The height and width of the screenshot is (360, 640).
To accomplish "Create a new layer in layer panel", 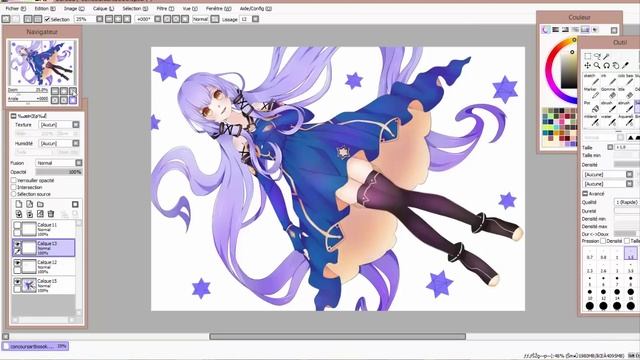I will 19,204.
